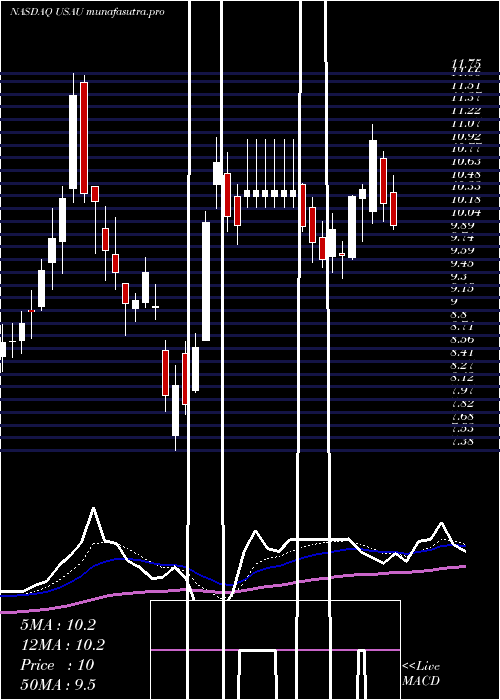The width and height of the screenshot is (500, 700).
Task: Click the 11.22 price axis label
Action: [x=466, y=110]
